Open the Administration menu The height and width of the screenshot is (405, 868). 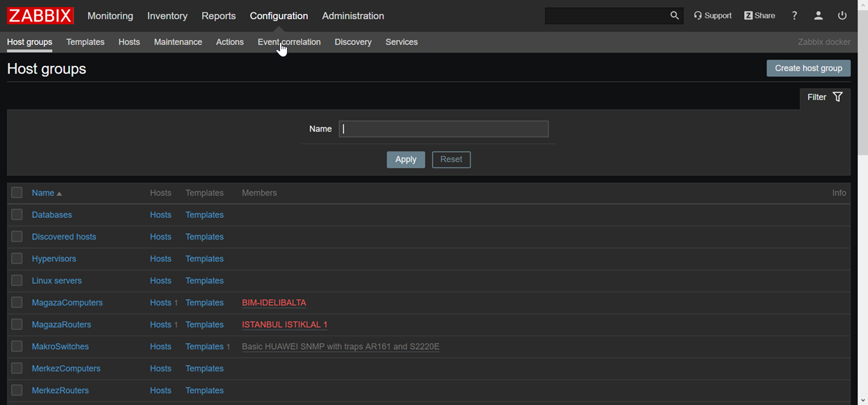coord(353,15)
